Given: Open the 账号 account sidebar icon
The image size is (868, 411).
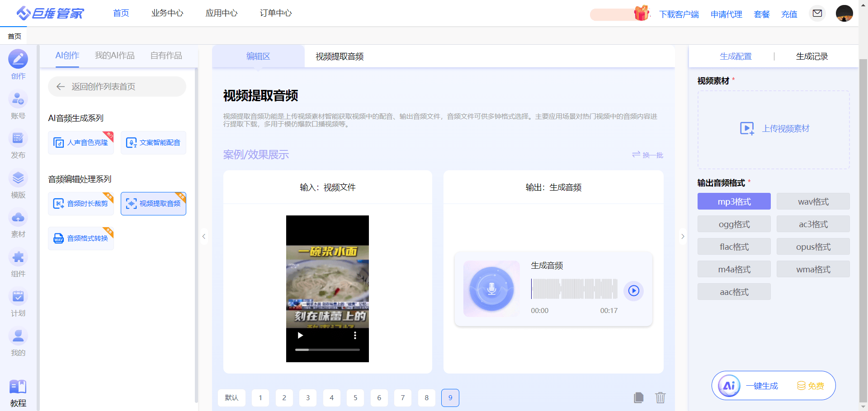Looking at the screenshot, I should (x=18, y=99).
